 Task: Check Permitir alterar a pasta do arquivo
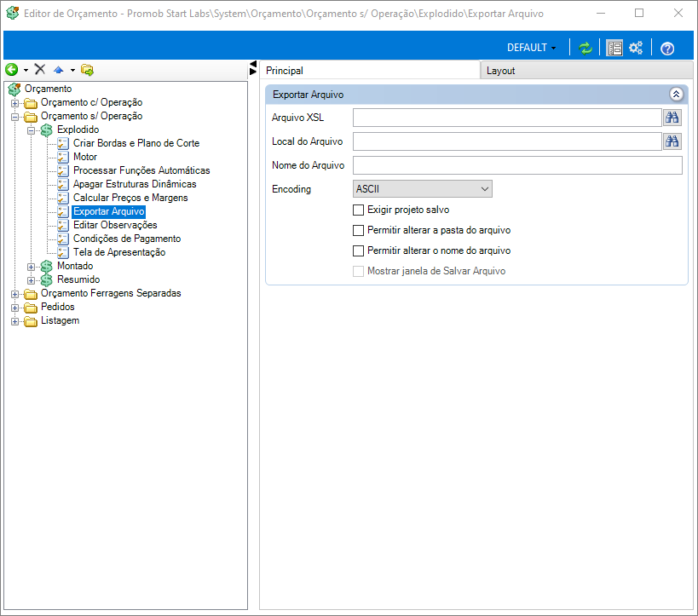pos(358,230)
